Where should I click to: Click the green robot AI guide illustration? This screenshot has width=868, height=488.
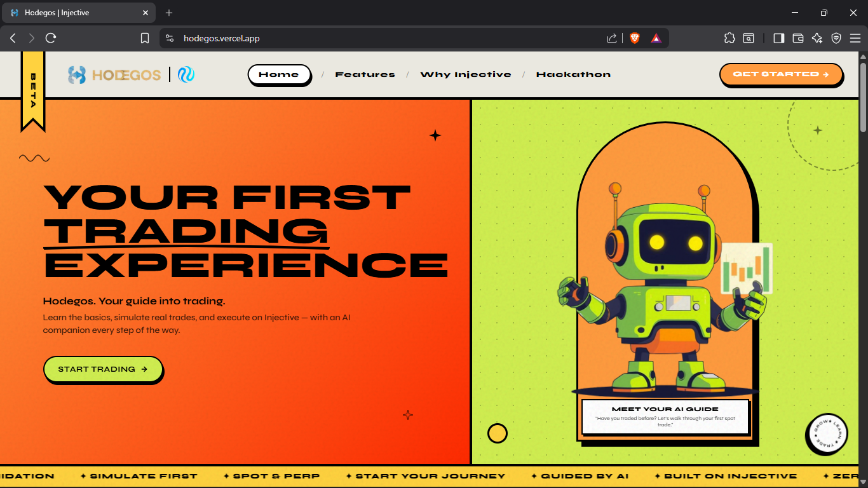coord(664,289)
